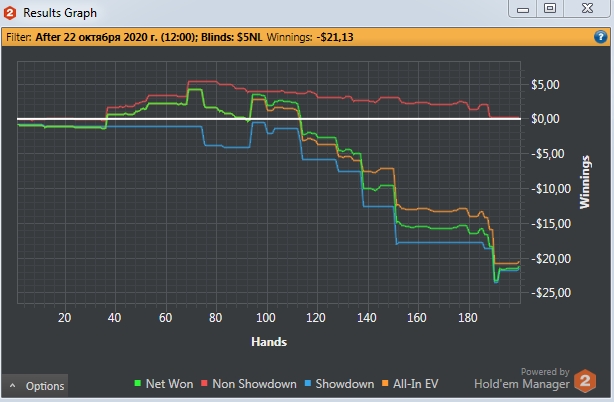The height and width of the screenshot is (402, 614).
Task: Click the 100 hands axis label
Action: click(266, 317)
